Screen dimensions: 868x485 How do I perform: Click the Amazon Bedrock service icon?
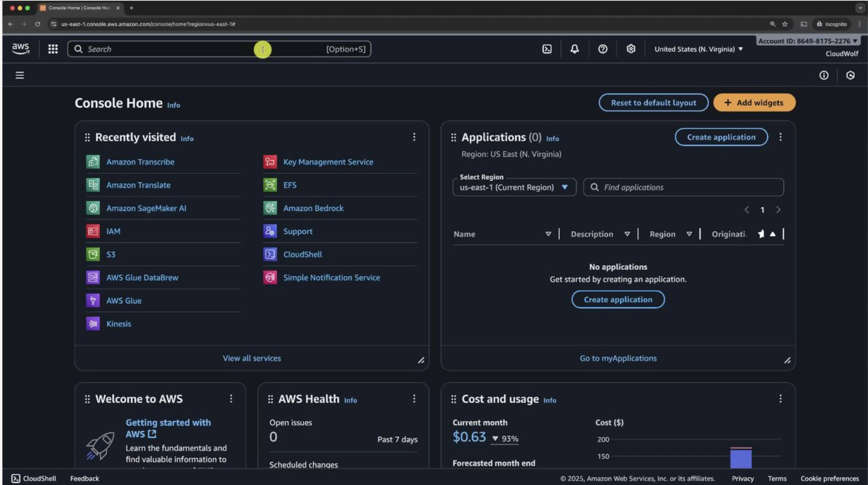coord(270,208)
